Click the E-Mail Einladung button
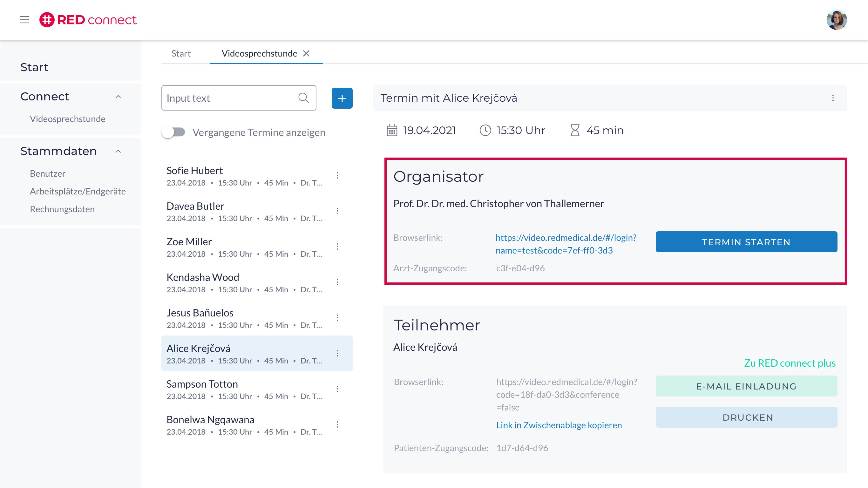 [746, 386]
